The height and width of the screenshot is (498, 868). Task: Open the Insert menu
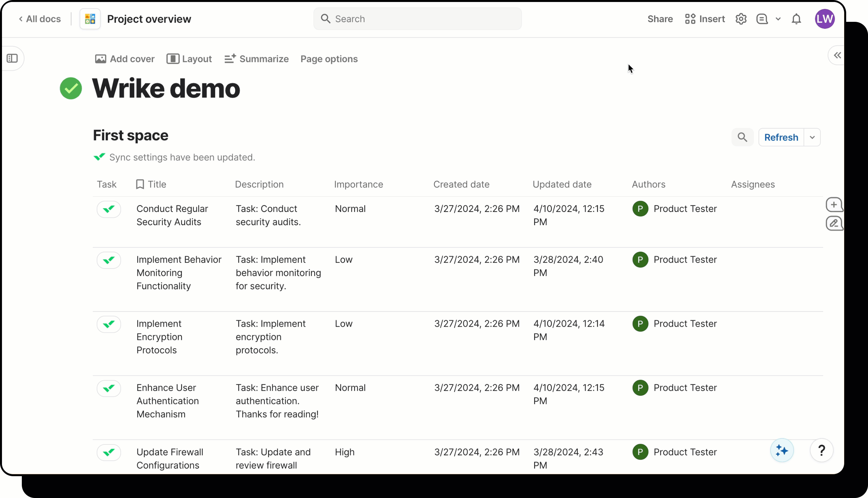[705, 19]
